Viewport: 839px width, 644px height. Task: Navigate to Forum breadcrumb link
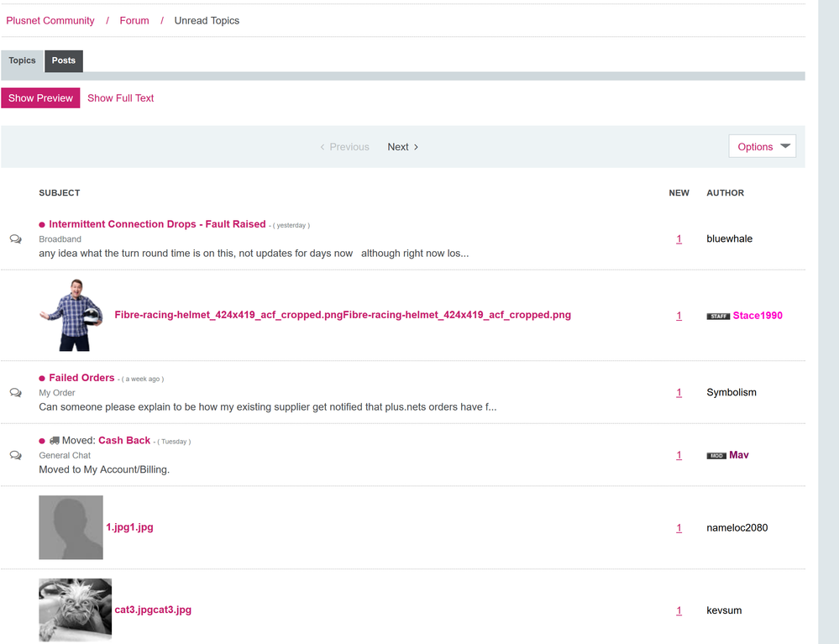point(134,21)
